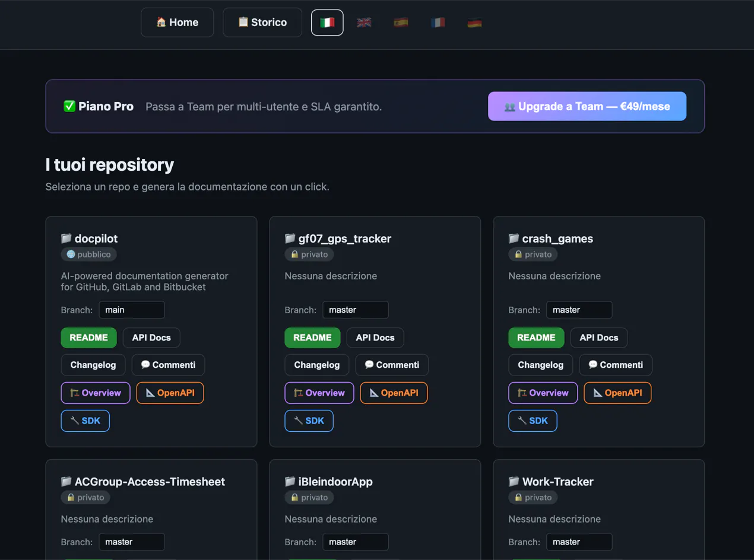
Task: Click the ACGroup-Access-Timesheet repository title
Action: (143, 482)
